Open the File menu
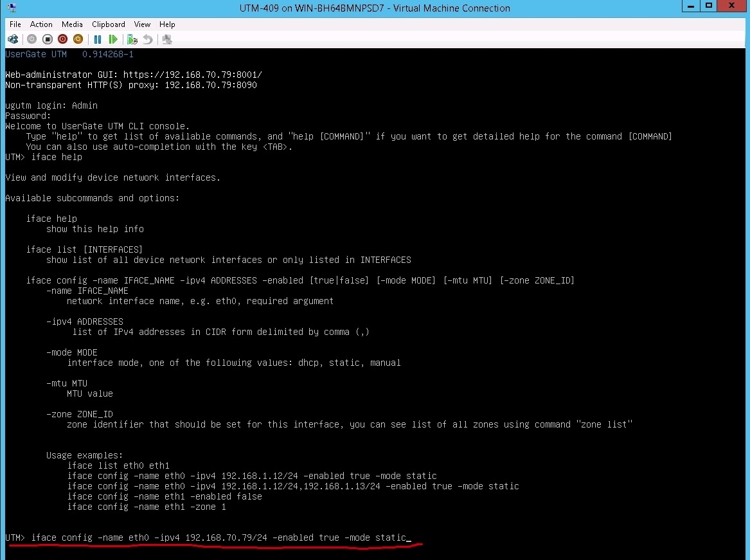 (x=15, y=24)
